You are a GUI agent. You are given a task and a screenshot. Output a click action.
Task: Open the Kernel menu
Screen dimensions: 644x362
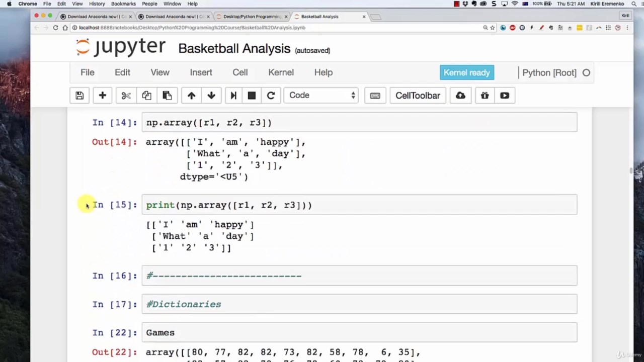281,72
